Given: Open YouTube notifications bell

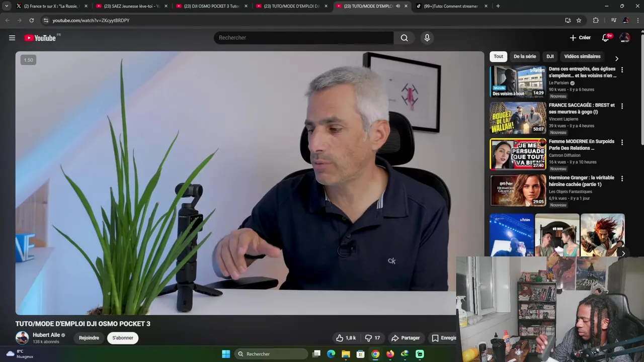Looking at the screenshot, I should point(606,38).
